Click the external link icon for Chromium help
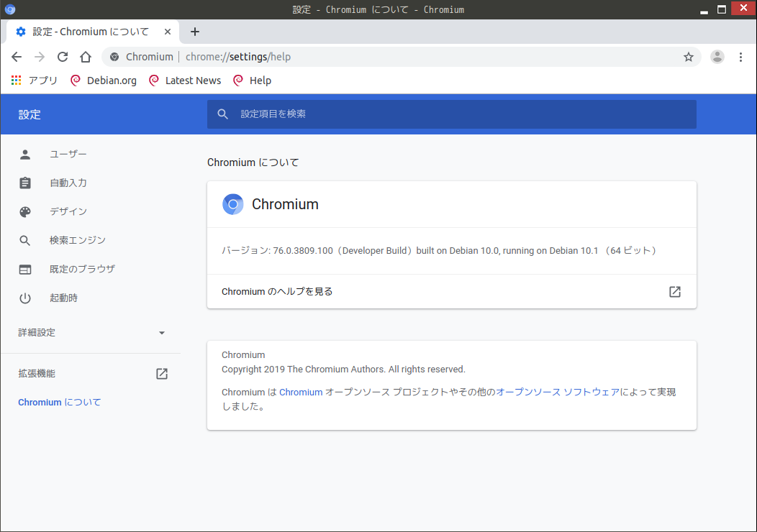Viewport: 757px width, 532px height. (x=674, y=291)
